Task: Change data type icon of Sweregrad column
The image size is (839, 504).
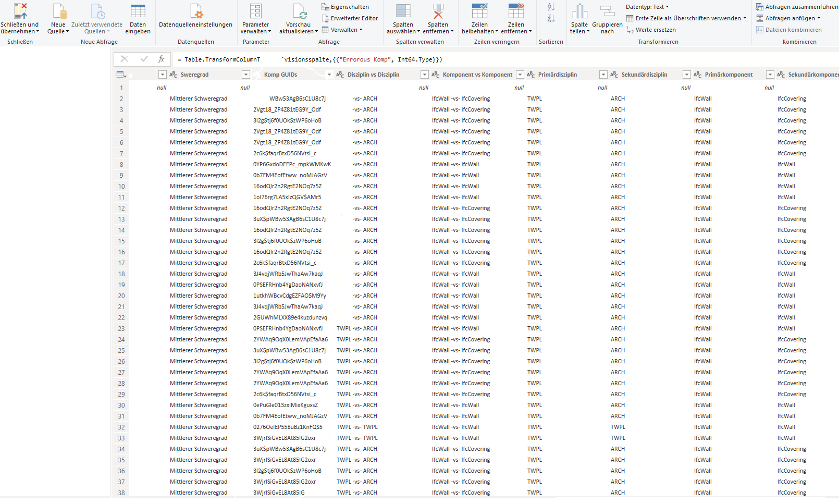Action: (x=174, y=75)
